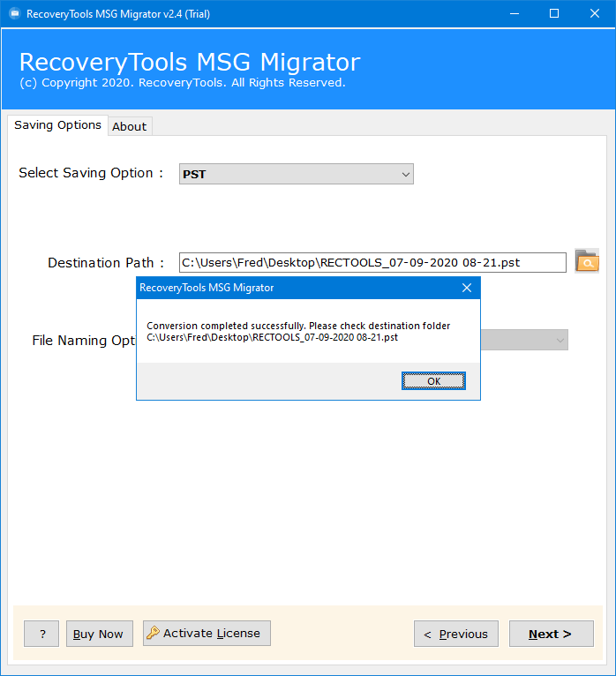Minimize the MSG Migrator window
This screenshot has width=616, height=676.
[513, 13]
